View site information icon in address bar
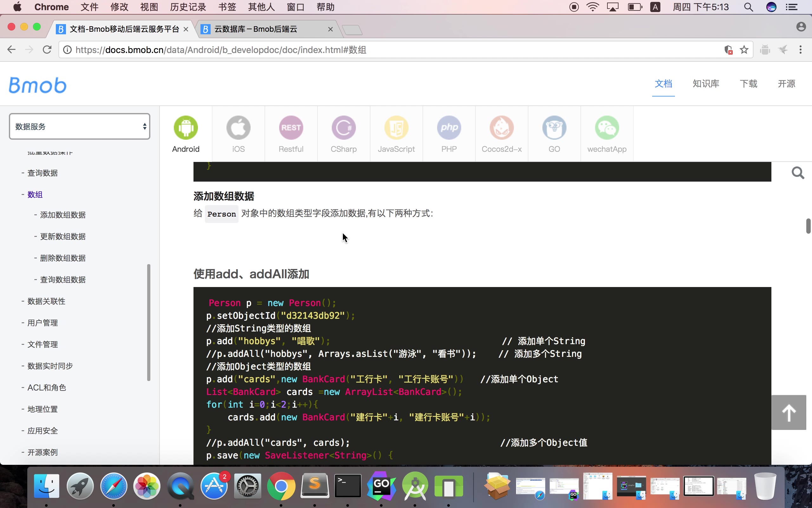Viewport: 812px width, 508px height. click(x=68, y=50)
